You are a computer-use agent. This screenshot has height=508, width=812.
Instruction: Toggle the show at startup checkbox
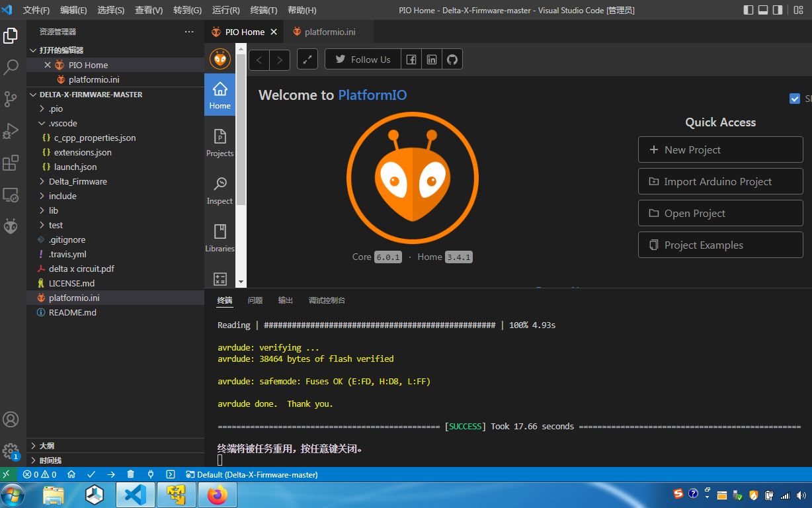(x=795, y=99)
